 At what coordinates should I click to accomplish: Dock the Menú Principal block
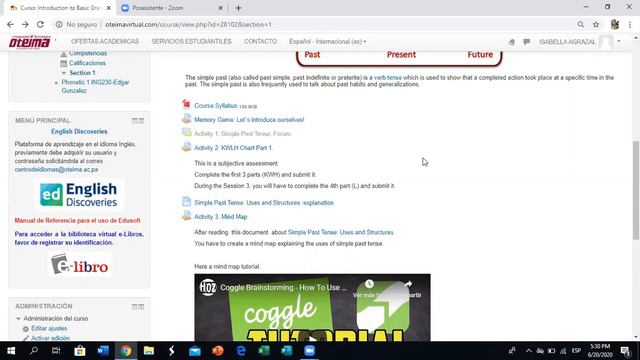pos(141,120)
